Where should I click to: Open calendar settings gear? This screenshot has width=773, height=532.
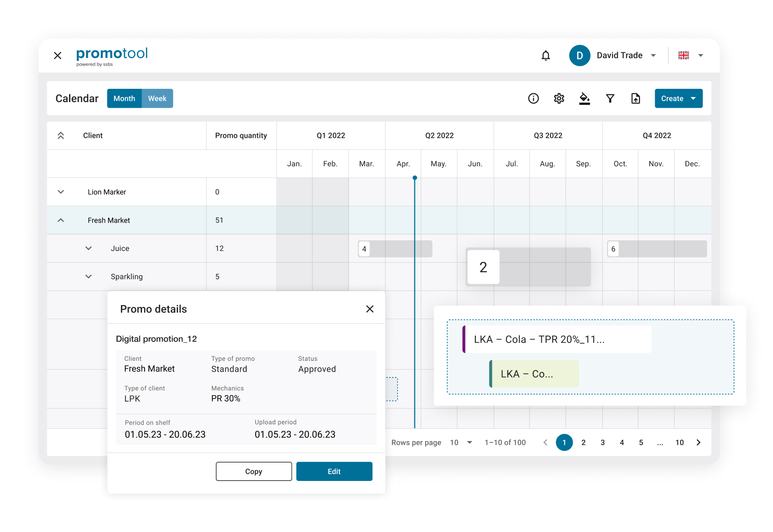(559, 99)
